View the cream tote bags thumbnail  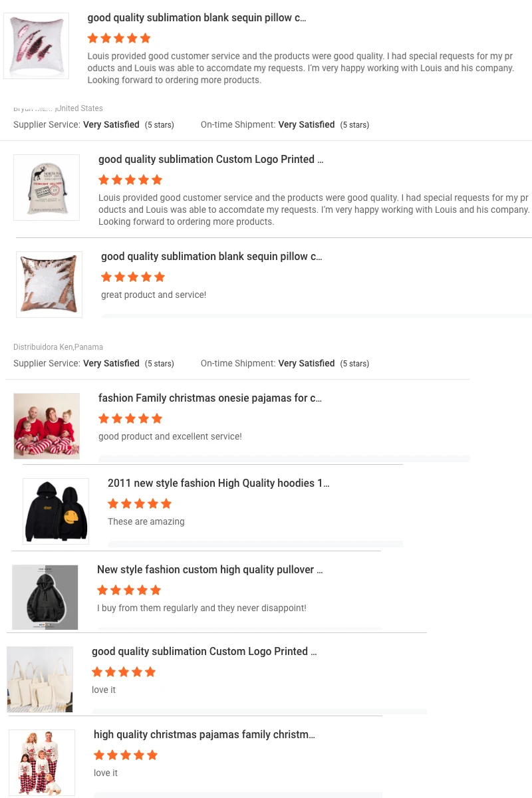tap(40, 679)
